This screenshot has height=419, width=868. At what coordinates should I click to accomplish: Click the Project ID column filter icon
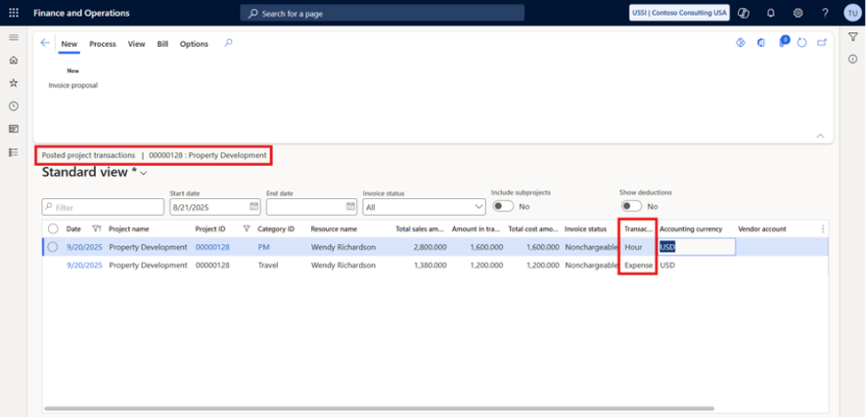click(x=246, y=228)
